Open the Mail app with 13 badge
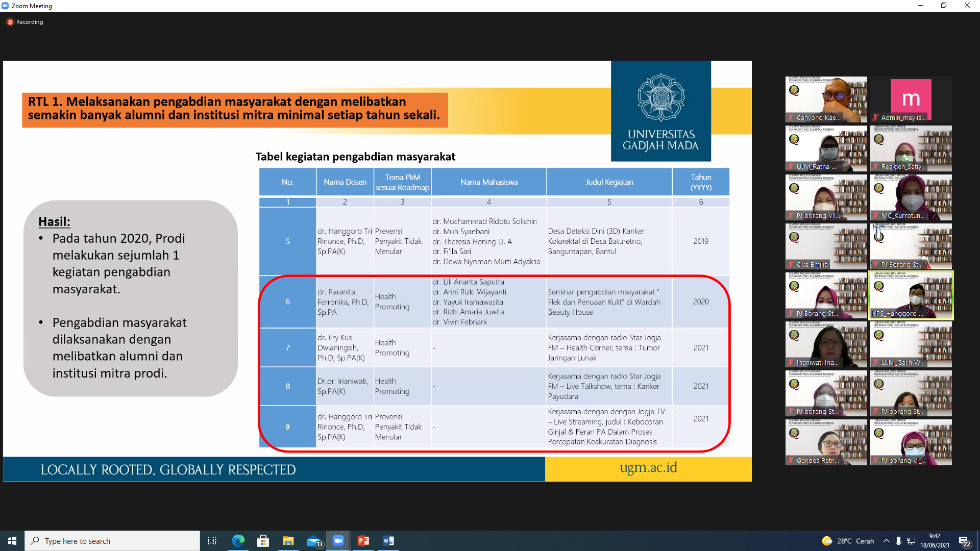980x551 pixels. coord(314,541)
